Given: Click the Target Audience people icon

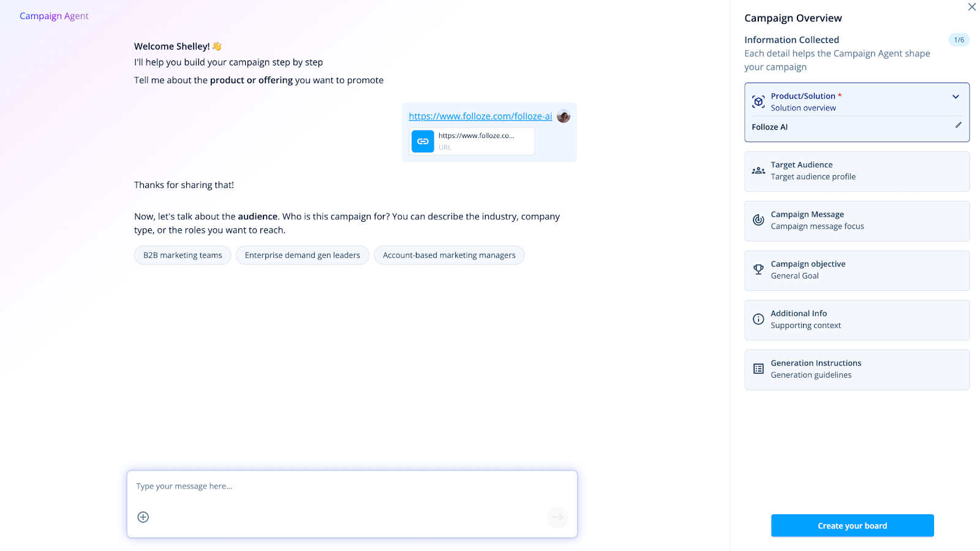Looking at the screenshot, I should 758,171.
